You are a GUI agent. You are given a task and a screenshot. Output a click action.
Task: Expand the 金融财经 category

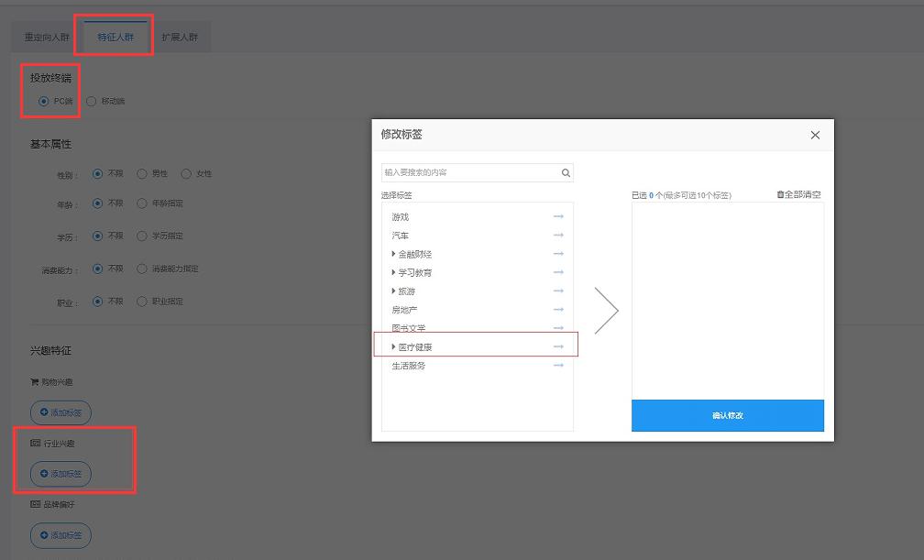click(394, 254)
